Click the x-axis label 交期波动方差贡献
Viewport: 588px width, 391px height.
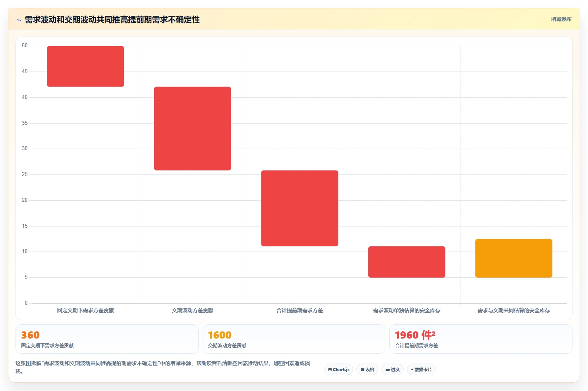pyautogui.click(x=193, y=310)
